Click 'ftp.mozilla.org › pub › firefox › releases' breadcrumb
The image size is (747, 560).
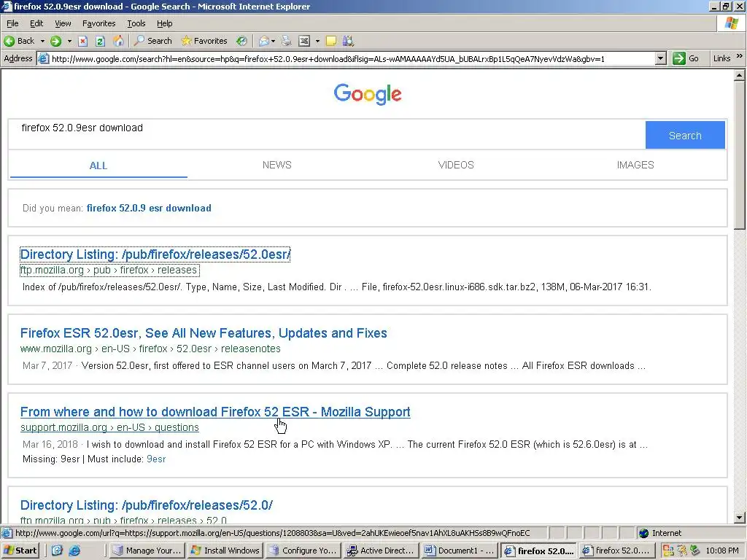(x=109, y=270)
